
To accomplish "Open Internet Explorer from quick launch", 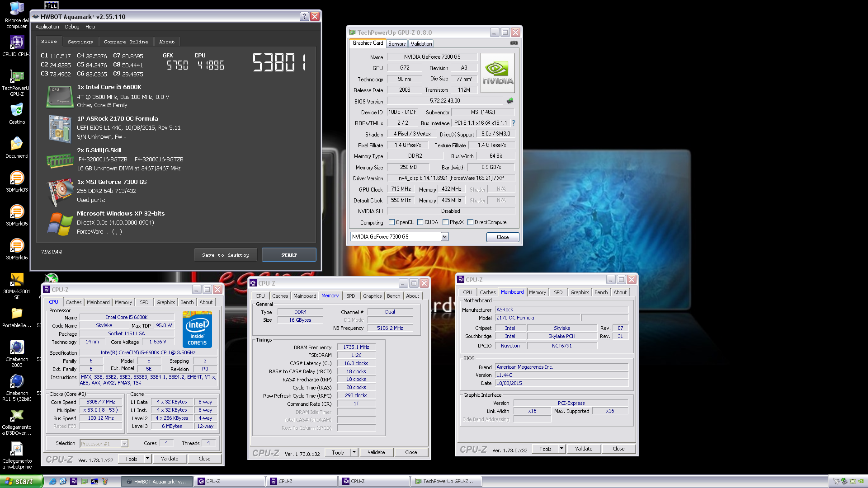I will pyautogui.click(x=53, y=481).
